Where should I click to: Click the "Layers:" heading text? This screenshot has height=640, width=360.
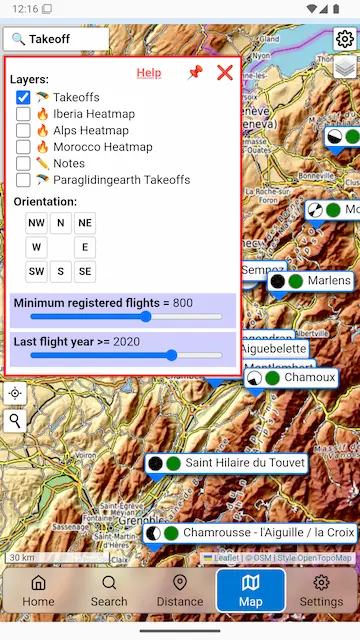29,79
